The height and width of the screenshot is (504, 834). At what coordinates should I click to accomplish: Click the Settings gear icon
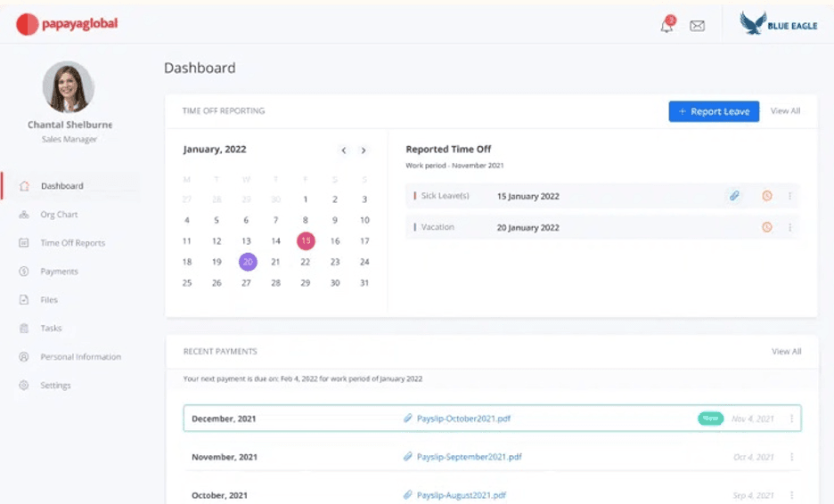(24, 386)
